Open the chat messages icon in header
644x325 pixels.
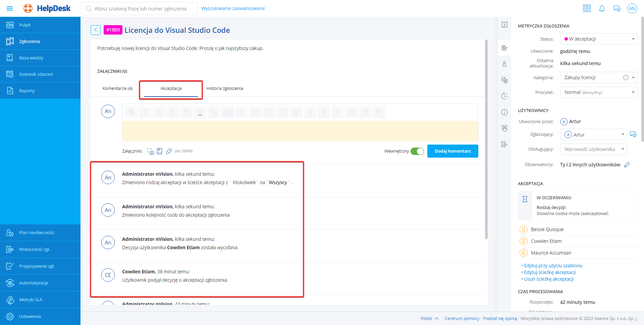coord(617,8)
